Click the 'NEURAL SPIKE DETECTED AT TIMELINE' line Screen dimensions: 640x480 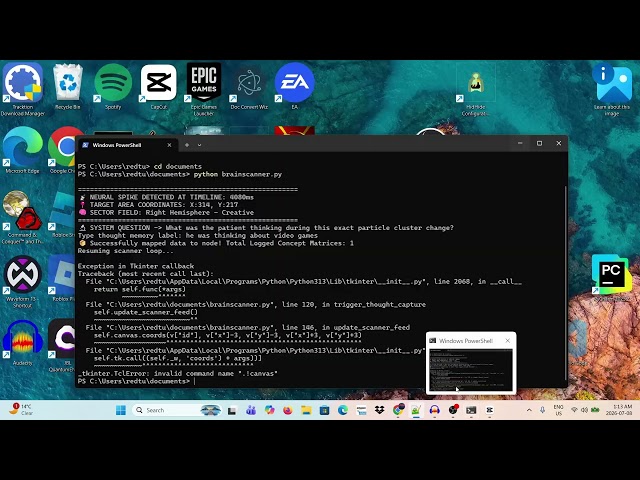point(166,197)
